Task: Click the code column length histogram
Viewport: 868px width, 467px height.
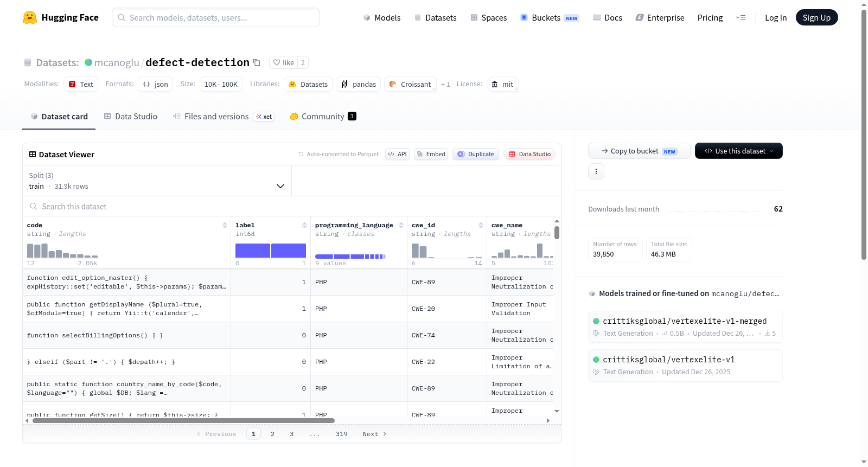Action: coord(62,250)
